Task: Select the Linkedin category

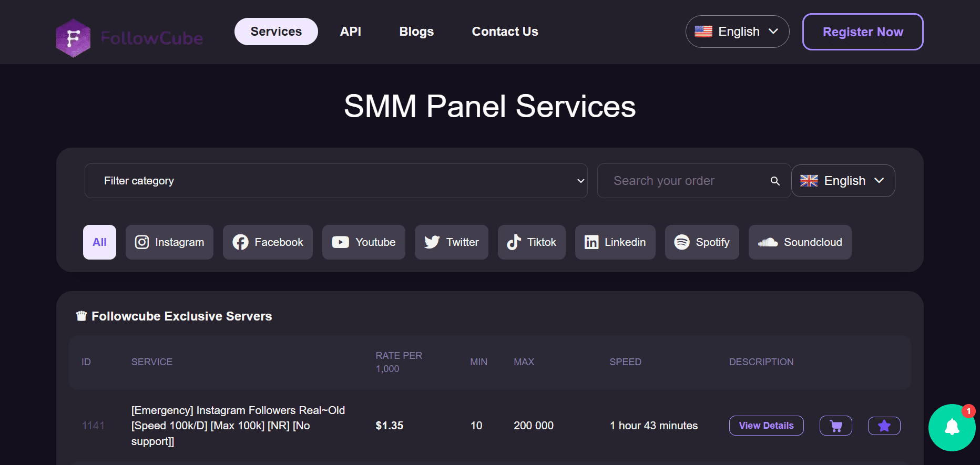Action: click(615, 242)
